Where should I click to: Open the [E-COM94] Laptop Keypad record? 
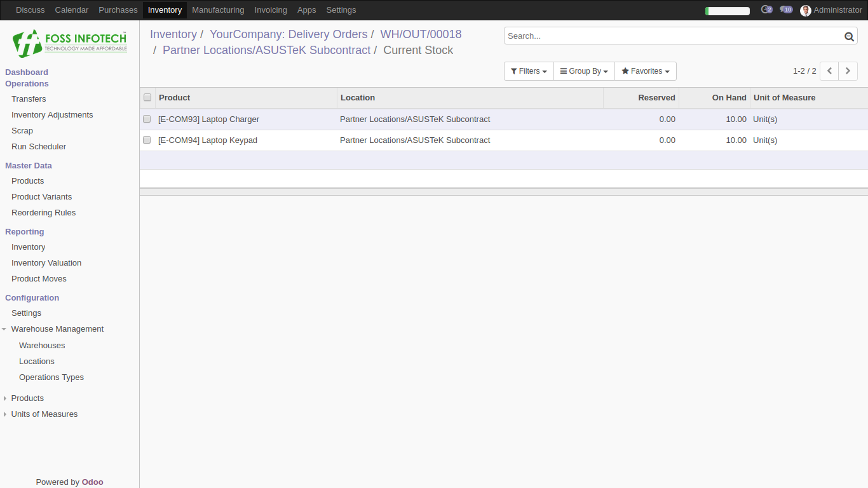coord(208,140)
